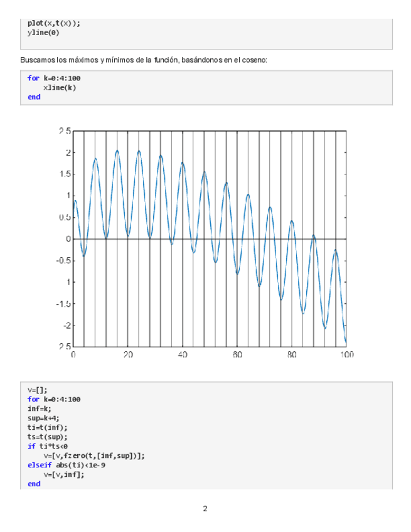Viewport: 411px width, 532px height.
Task: Click the "elseif abs(ti)<1e-9" code line
Action: pyautogui.click(x=65, y=465)
